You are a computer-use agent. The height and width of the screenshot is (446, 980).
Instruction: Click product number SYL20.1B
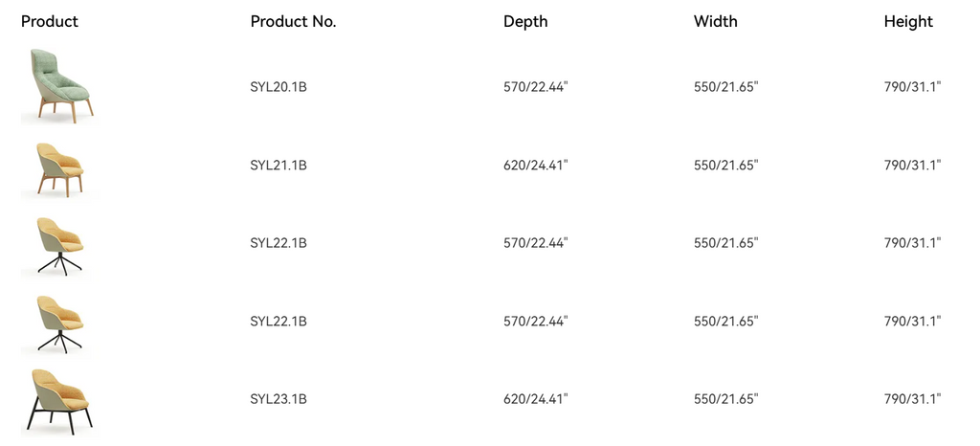[x=278, y=87]
